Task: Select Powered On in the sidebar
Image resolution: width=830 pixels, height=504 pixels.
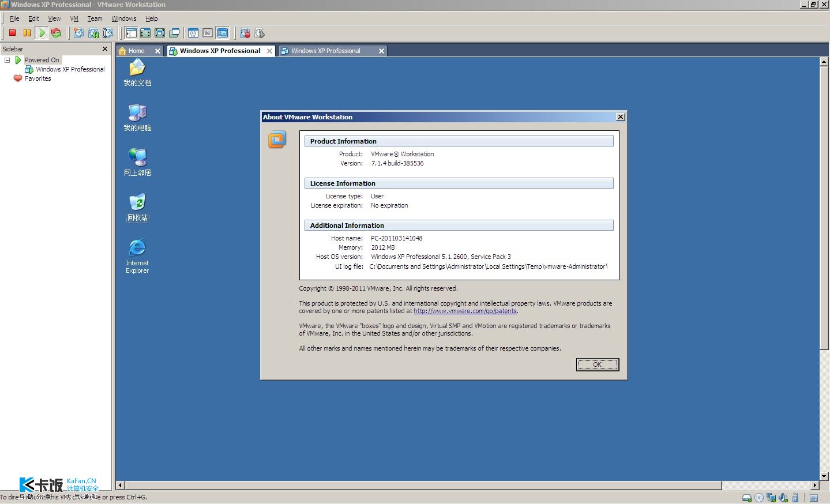Action: click(42, 60)
